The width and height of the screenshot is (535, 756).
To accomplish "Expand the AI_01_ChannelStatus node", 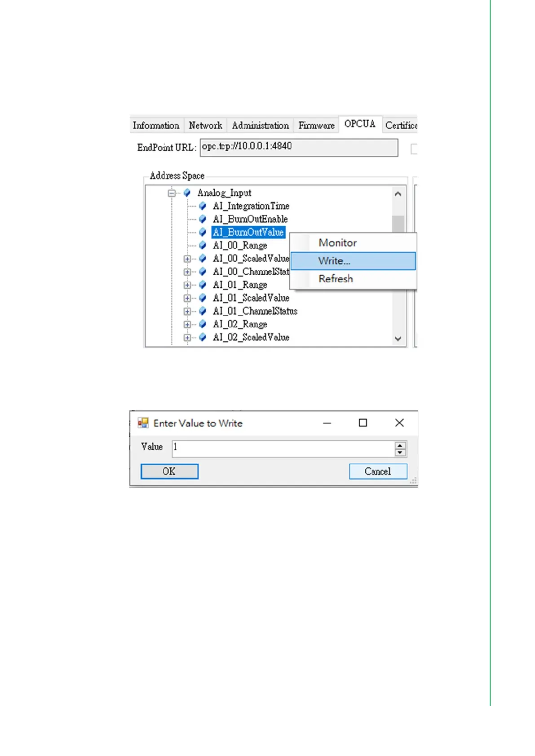I will click(187, 311).
